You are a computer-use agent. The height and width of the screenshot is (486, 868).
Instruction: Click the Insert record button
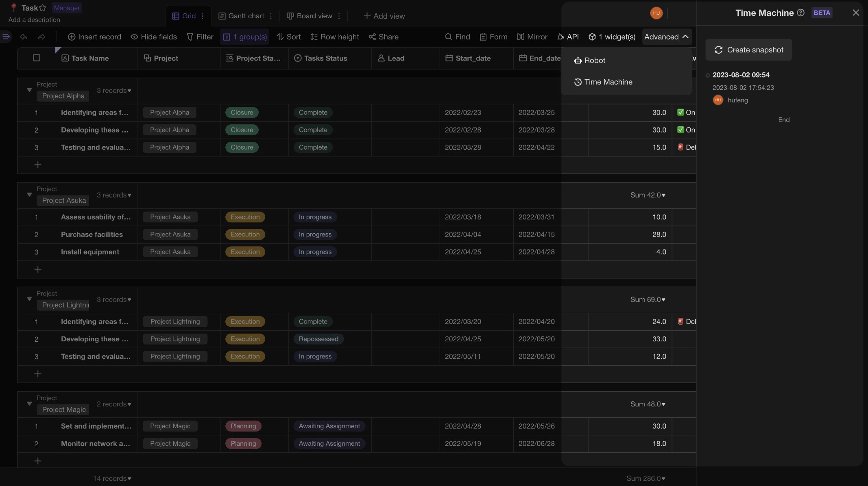(x=94, y=37)
